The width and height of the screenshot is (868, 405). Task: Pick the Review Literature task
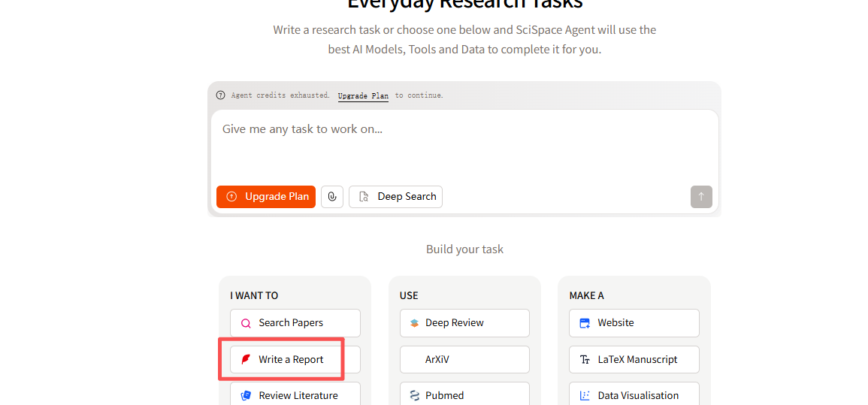[295, 395]
